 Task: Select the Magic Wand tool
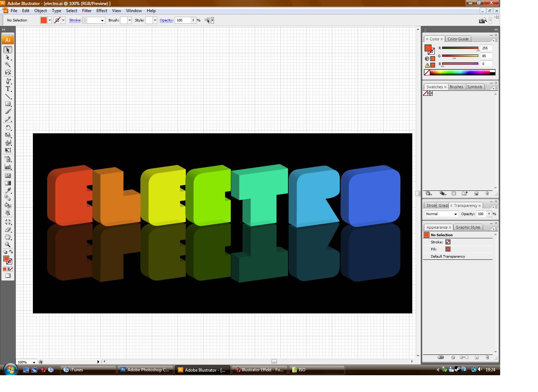coord(8,65)
